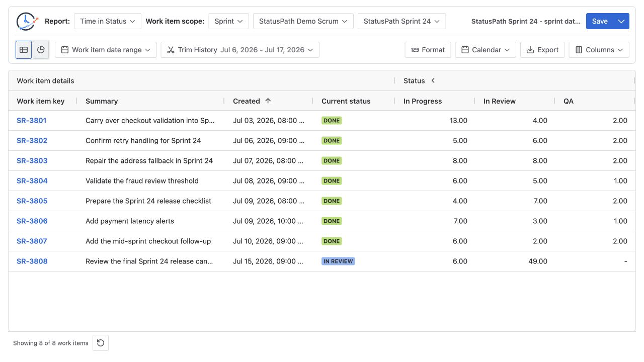Open work item SR-3802
The height and width of the screenshot is (362, 644).
32,141
